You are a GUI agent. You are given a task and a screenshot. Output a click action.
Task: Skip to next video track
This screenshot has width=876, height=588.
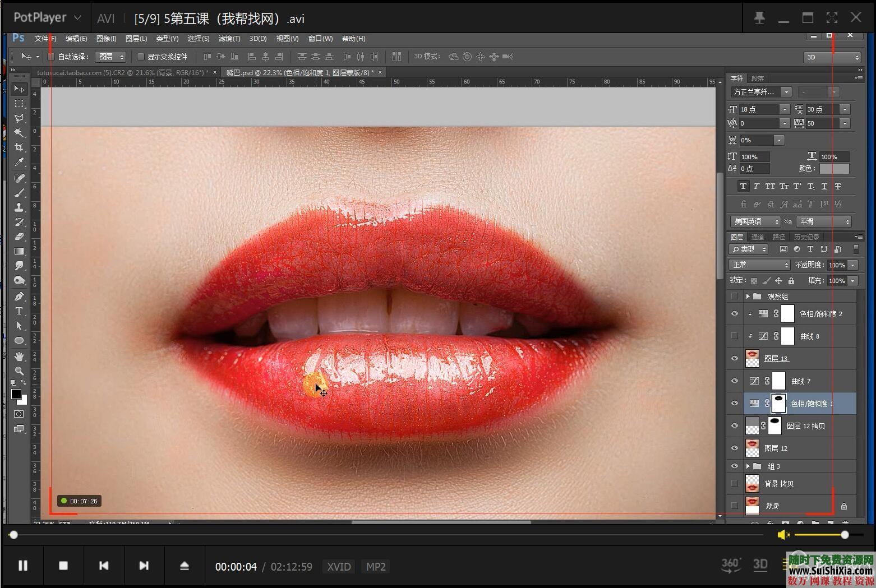pyautogui.click(x=144, y=566)
